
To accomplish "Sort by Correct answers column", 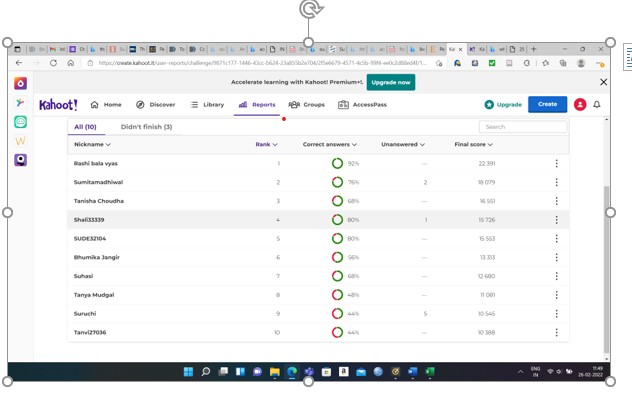I will pyautogui.click(x=329, y=144).
